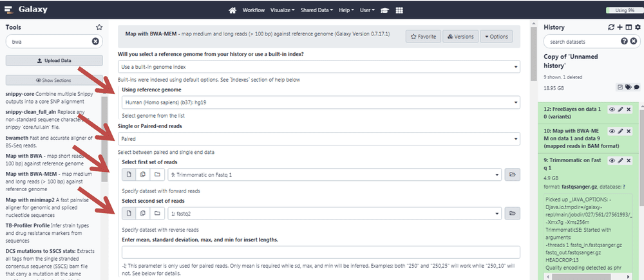Browse datasets for second set of reads
Image resolution: width=644 pixels, height=280 pixels.
click(x=512, y=214)
